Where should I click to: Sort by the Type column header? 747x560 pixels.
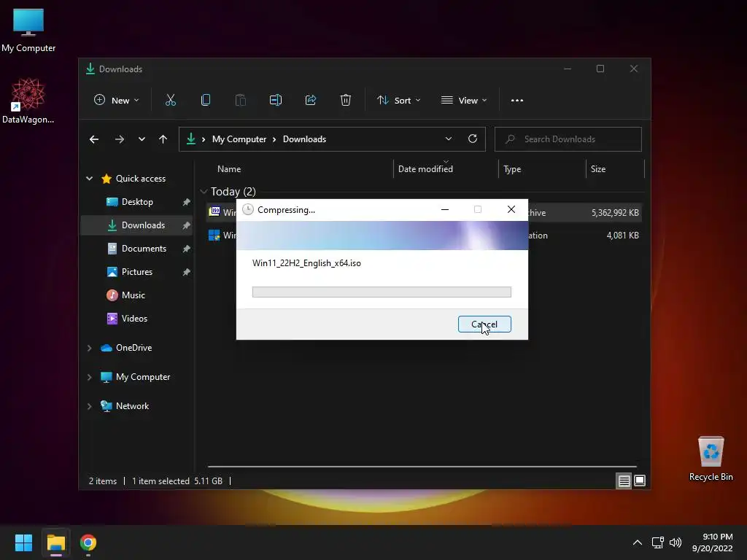[x=512, y=169]
